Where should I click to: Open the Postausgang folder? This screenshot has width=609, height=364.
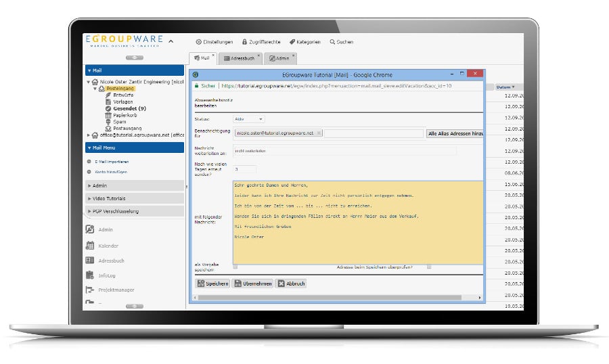click(x=127, y=128)
